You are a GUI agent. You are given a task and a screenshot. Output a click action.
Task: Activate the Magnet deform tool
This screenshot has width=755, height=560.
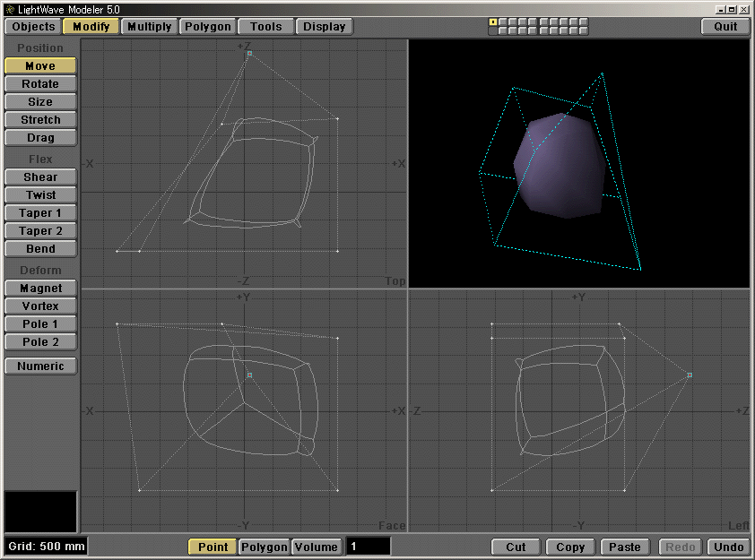click(x=39, y=288)
